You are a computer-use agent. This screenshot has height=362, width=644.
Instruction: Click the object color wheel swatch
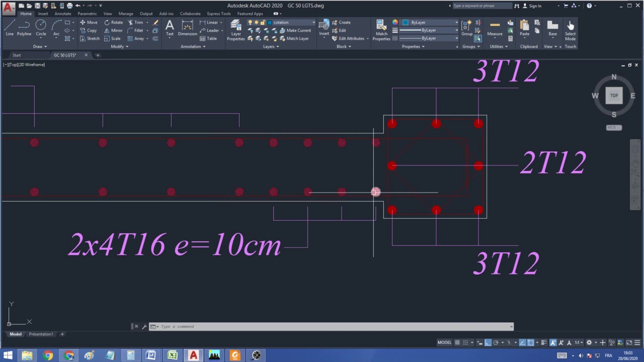395,23
